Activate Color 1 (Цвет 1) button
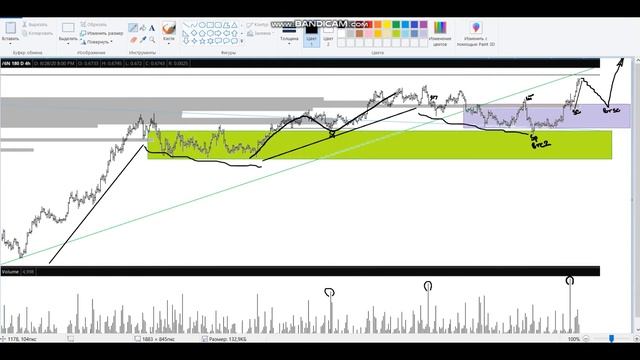The width and height of the screenshot is (640, 360). click(311, 35)
